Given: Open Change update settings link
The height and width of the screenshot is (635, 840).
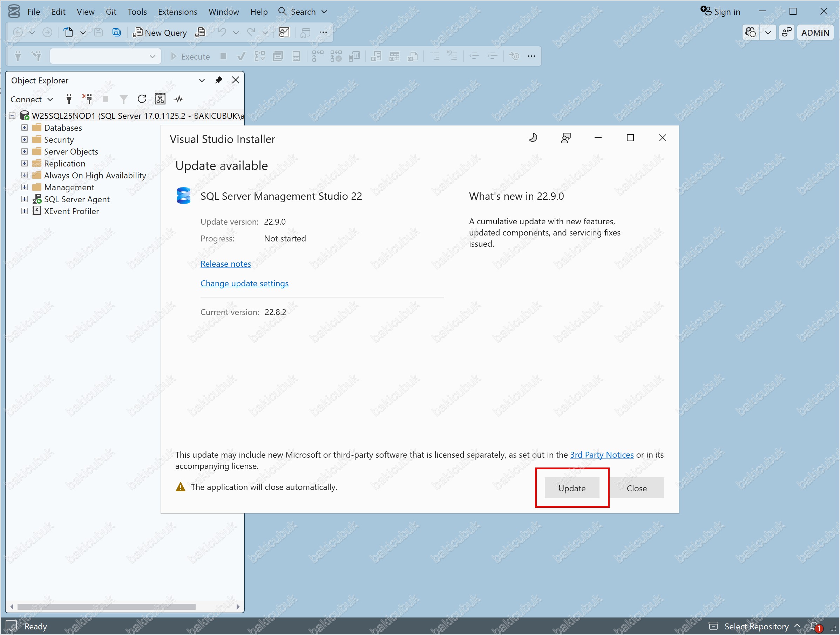Looking at the screenshot, I should pos(244,284).
